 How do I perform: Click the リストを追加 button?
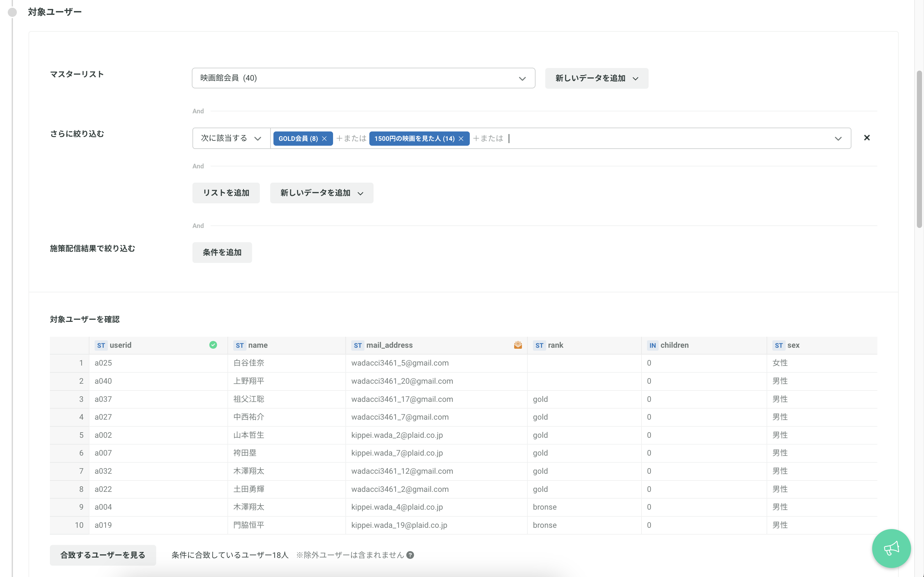pos(226,193)
